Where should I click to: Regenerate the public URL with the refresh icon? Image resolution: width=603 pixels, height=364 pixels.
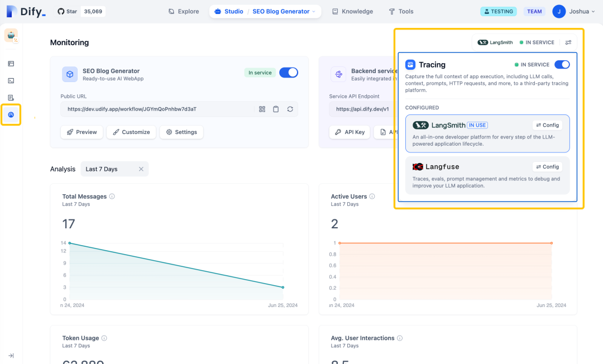point(290,109)
